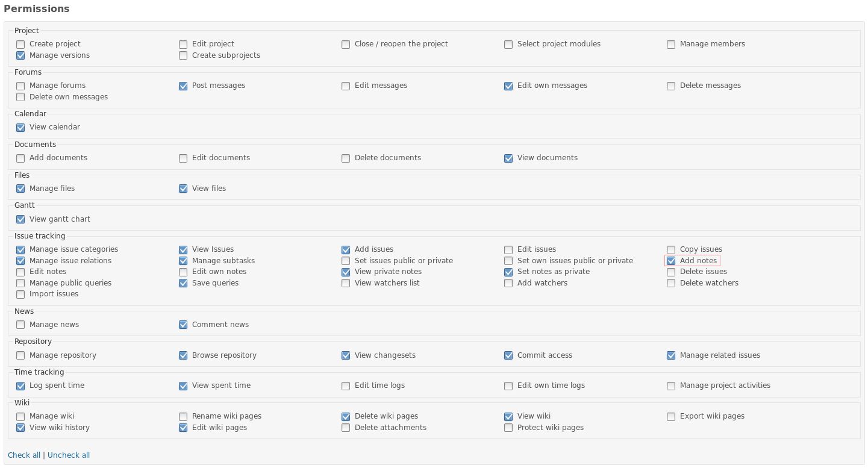The height and width of the screenshot is (471, 868).
Task: Uncheck the Manage versions checkbox
Action: tap(20, 55)
